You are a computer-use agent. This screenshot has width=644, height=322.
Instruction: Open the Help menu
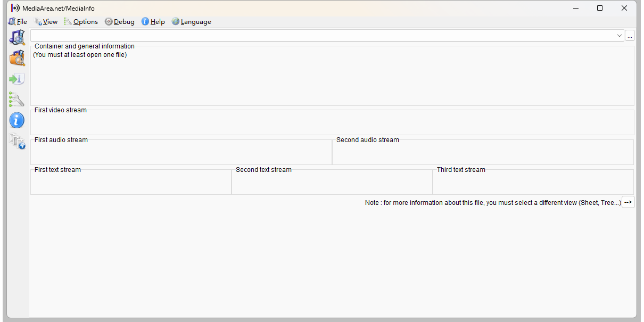pos(153,22)
